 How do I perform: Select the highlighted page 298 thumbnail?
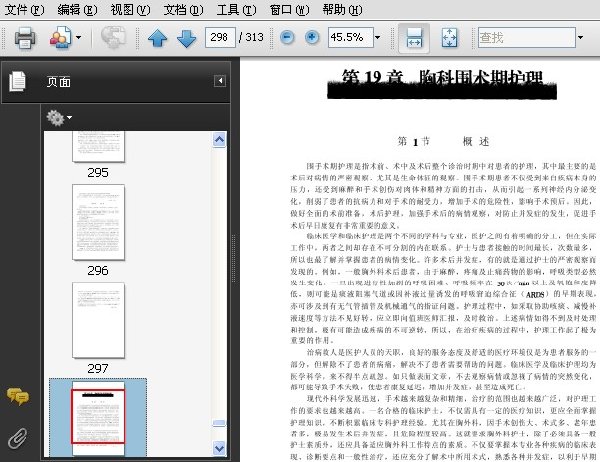point(98,418)
